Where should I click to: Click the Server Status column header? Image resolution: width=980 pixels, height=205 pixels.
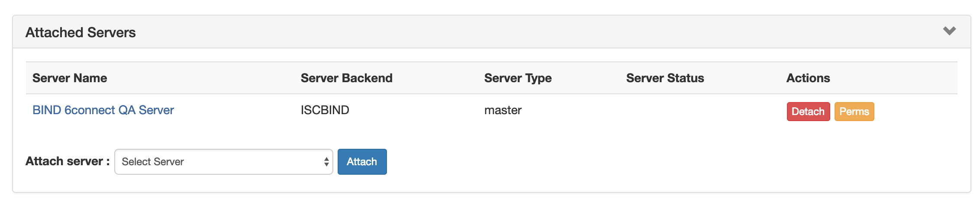(665, 78)
